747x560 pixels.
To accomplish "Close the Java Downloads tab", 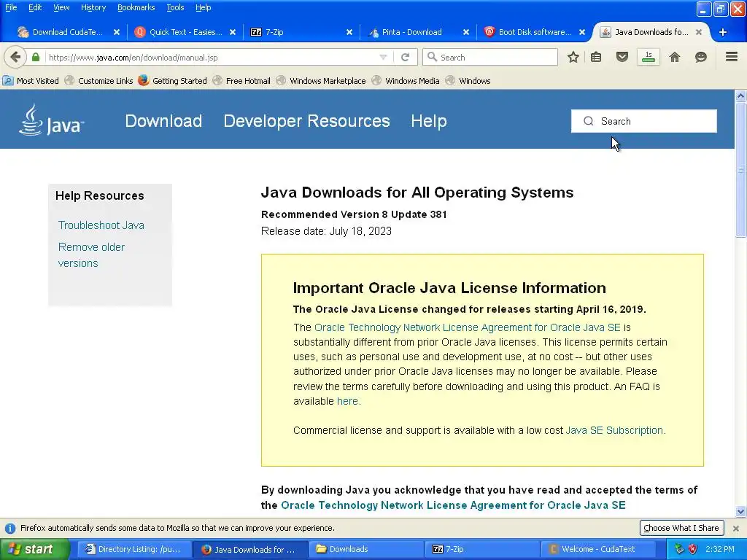I will tap(698, 32).
